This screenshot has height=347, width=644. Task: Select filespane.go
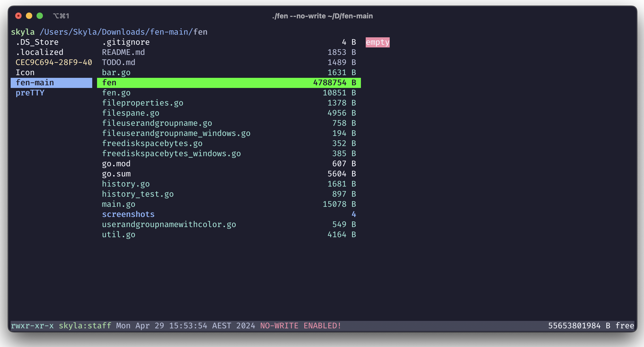click(x=229, y=113)
